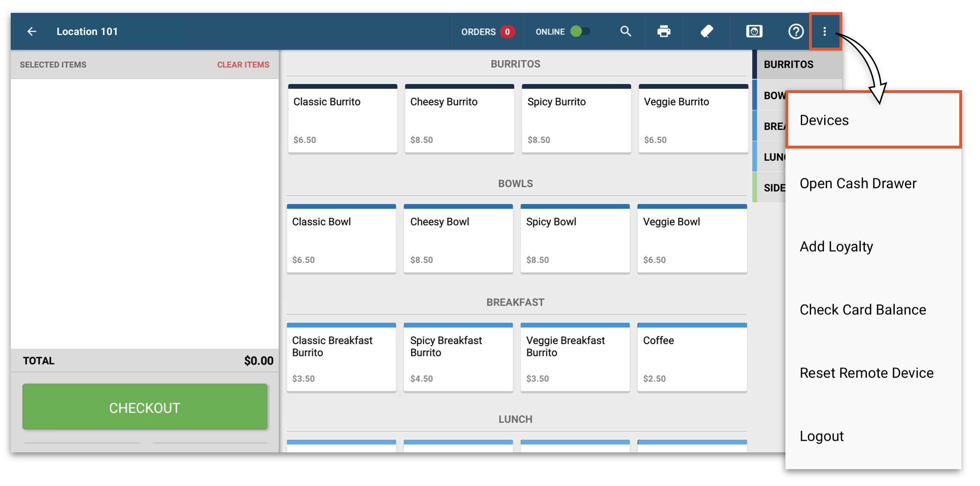The height and width of the screenshot is (486, 980).
Task: Click the back arrow icon
Action: tap(32, 31)
